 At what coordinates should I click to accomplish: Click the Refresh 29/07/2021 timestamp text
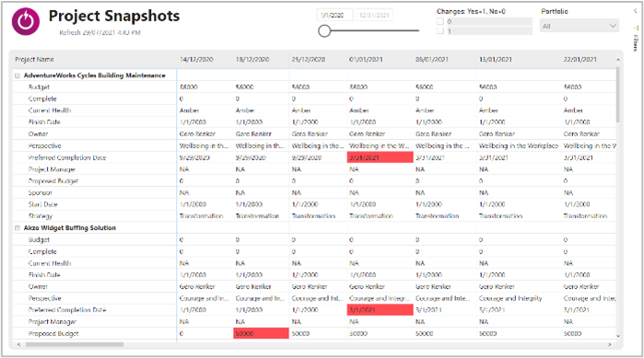(x=100, y=32)
